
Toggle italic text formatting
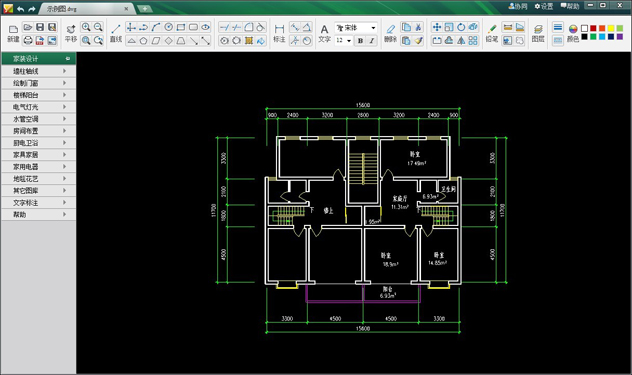[372, 40]
